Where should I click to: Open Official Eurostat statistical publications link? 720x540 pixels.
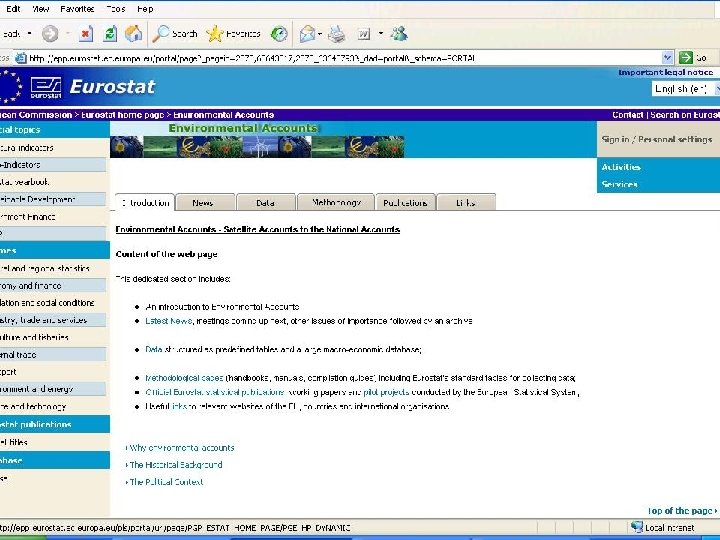tap(214, 392)
